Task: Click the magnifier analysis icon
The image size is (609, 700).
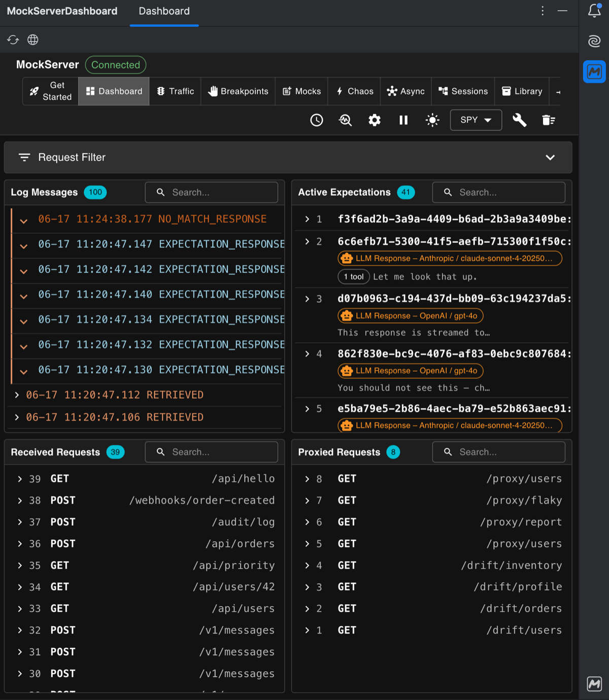Action: (346, 120)
